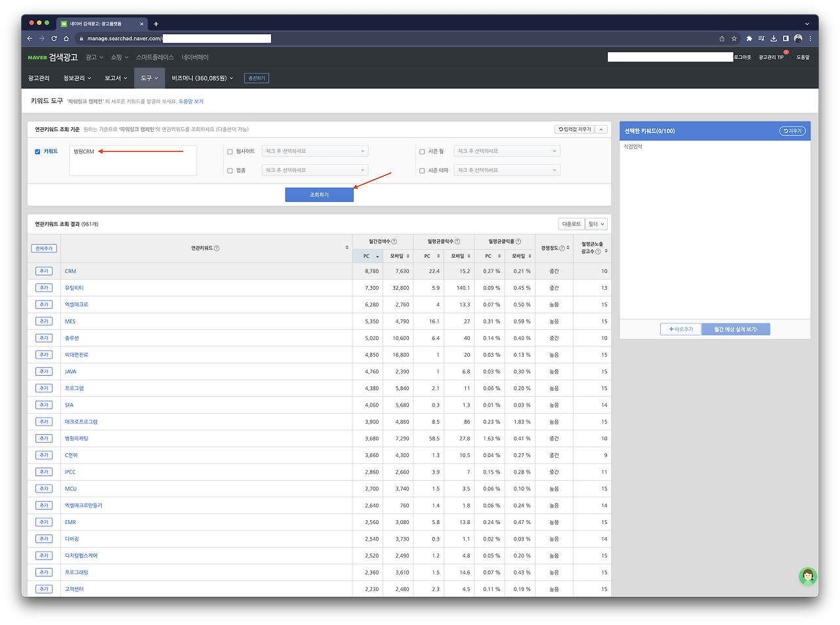Clear inputs with 입력값 지우기
Viewport: 840px width, 625px height.
point(574,129)
